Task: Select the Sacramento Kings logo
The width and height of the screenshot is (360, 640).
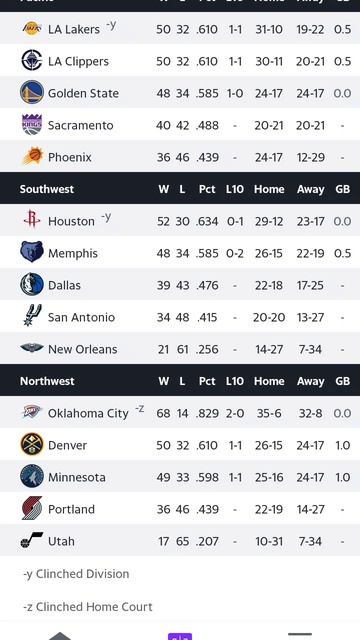Action: point(32,124)
